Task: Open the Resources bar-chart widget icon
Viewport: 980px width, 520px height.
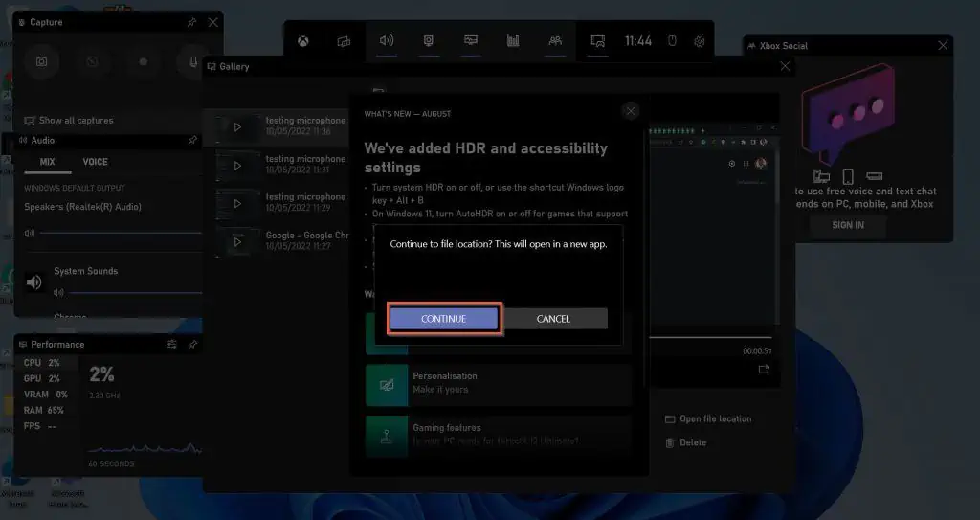Action: 513,41
